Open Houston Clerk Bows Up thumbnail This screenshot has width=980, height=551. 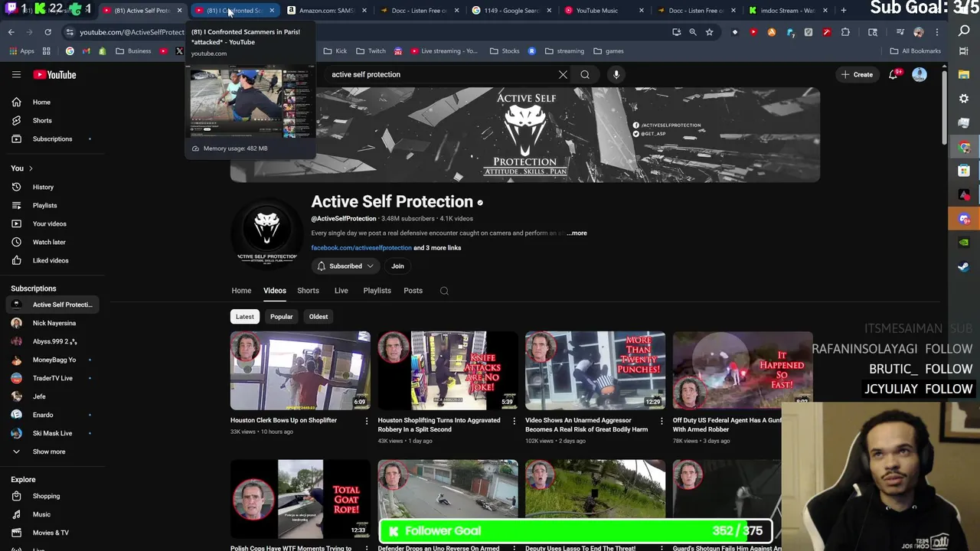(x=300, y=370)
